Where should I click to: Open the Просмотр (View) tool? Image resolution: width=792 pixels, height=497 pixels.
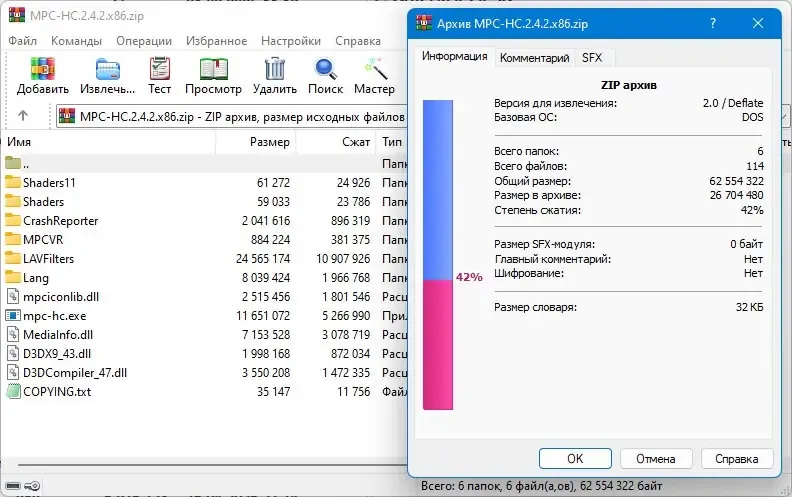coord(213,69)
